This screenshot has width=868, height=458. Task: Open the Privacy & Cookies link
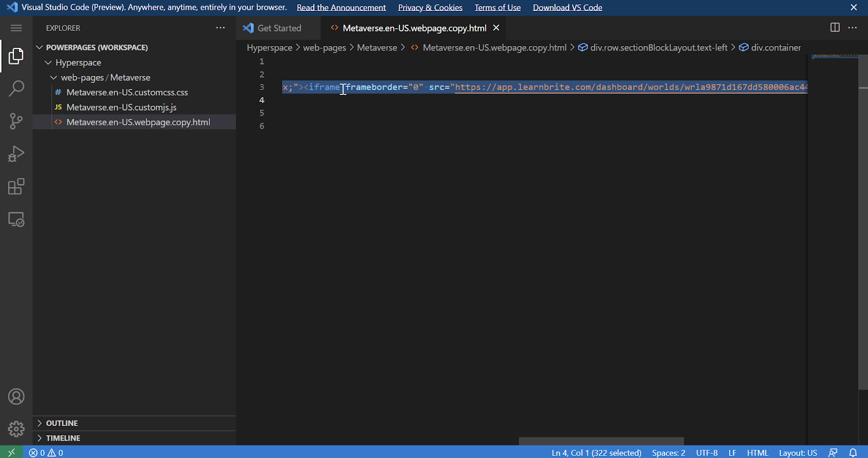[430, 8]
